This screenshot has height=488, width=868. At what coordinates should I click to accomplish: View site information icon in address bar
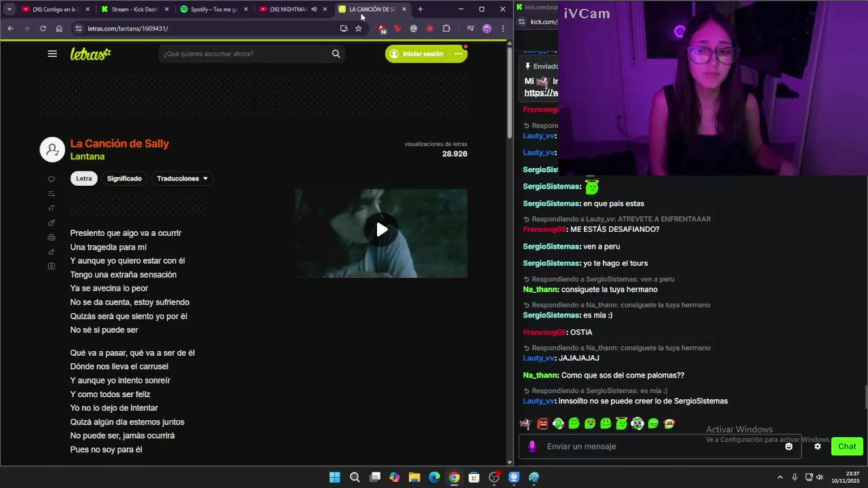(78, 28)
